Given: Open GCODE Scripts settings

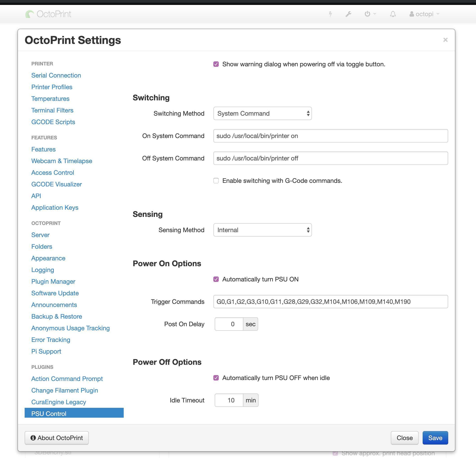Looking at the screenshot, I should tap(53, 122).
